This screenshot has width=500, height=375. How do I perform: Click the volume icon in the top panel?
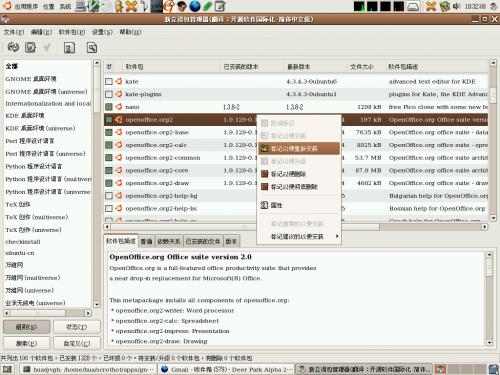[x=457, y=6]
